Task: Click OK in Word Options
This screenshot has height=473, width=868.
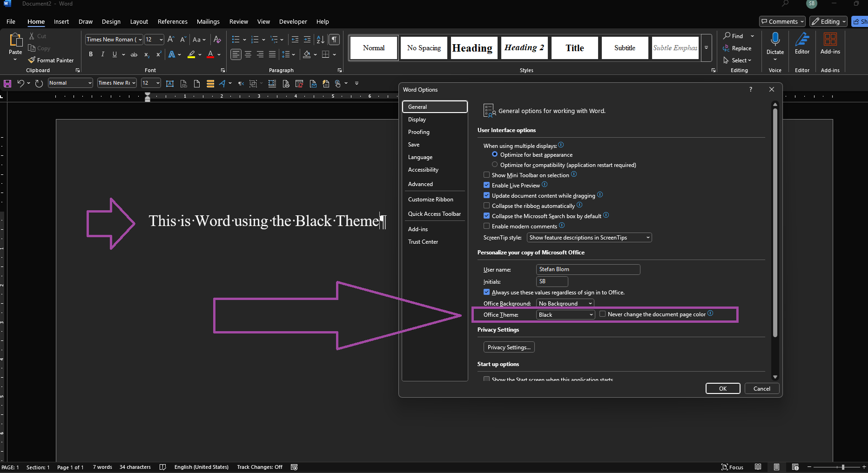Action: tap(723, 388)
